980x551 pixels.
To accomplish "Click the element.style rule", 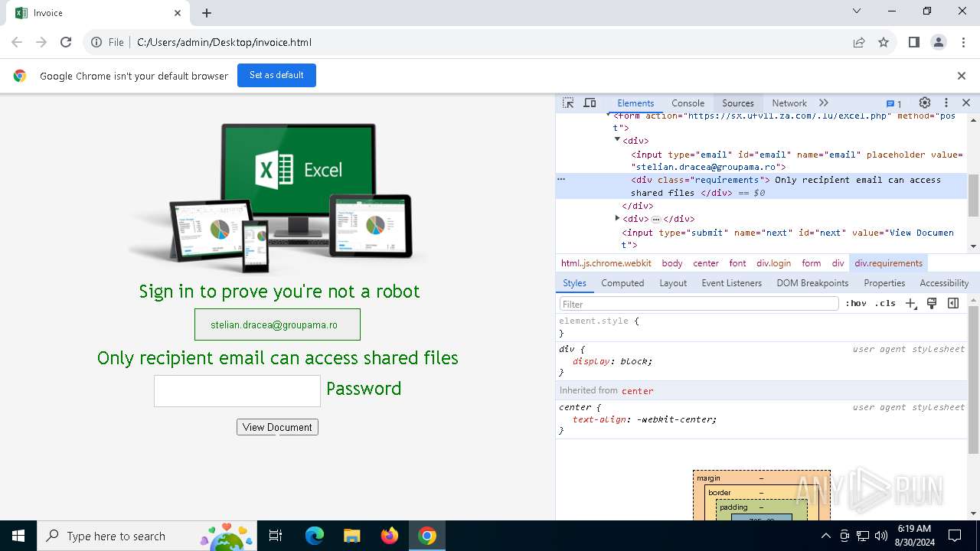I will [x=593, y=321].
